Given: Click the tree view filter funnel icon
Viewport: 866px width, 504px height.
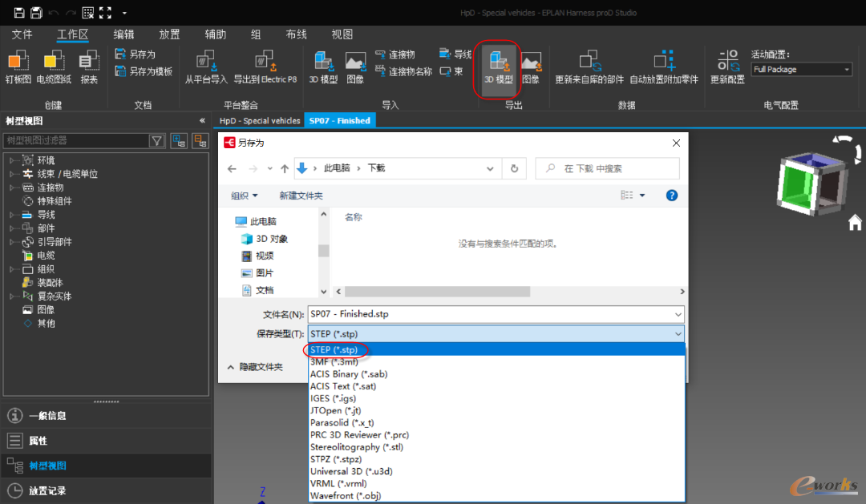Looking at the screenshot, I should tap(157, 141).
